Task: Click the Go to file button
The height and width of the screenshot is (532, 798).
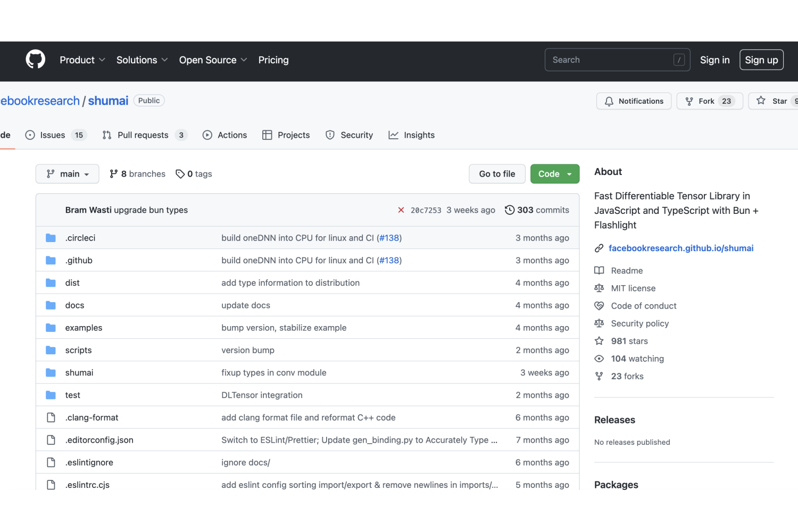Action: click(x=497, y=174)
